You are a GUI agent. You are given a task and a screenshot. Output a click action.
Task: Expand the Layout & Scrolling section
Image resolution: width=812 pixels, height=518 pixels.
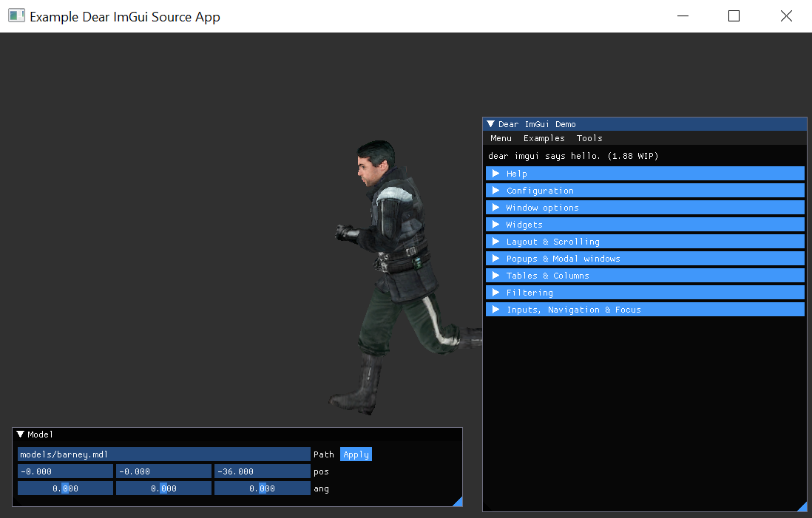645,242
